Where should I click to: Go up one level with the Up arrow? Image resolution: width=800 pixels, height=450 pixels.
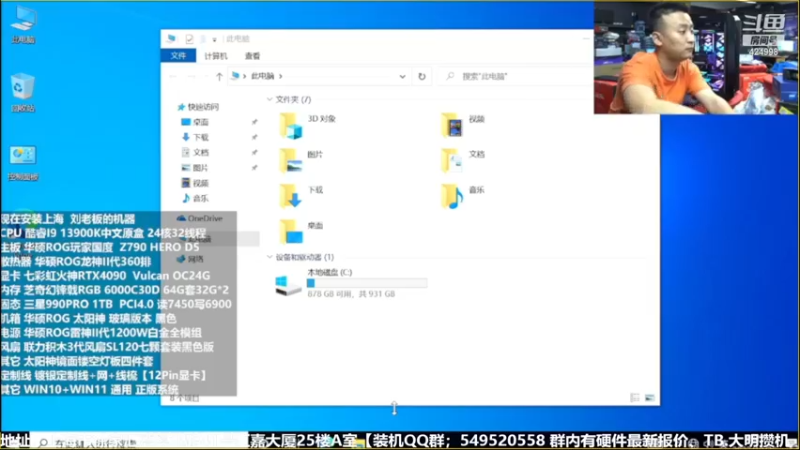219,77
